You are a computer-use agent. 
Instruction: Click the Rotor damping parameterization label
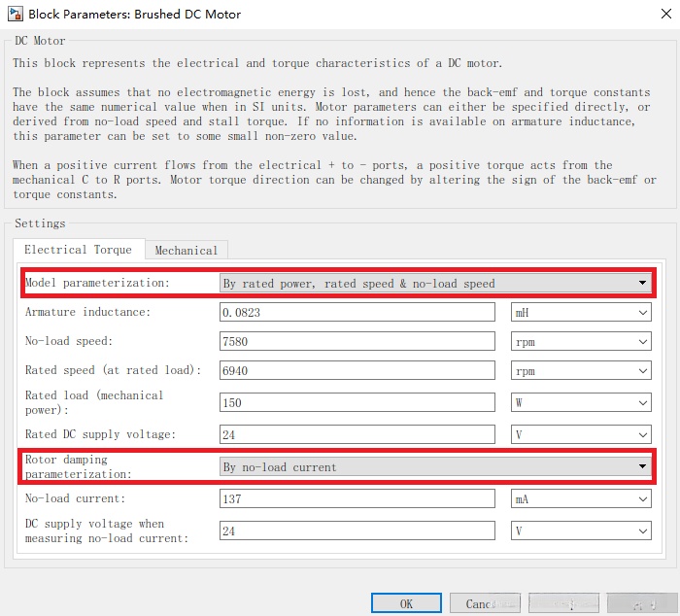[x=78, y=466]
